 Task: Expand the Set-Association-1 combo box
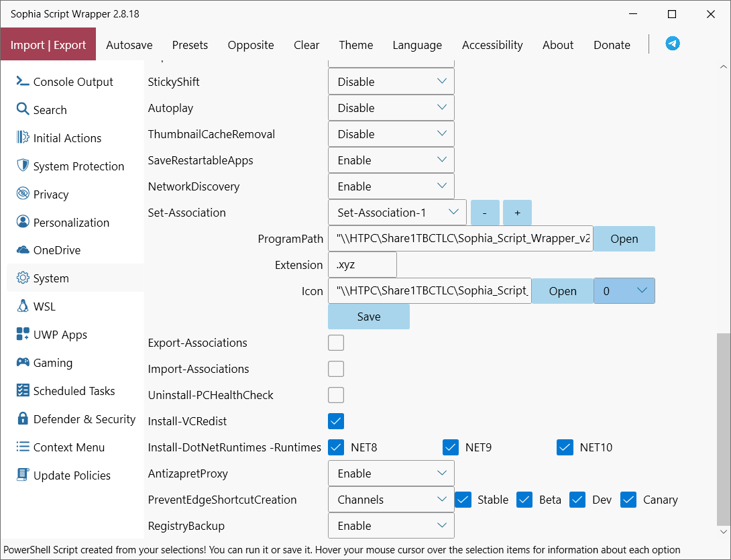(x=397, y=213)
